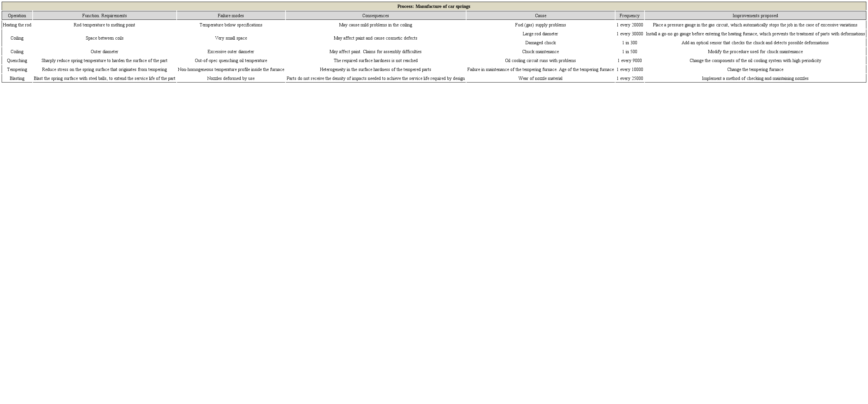
Task: Click the 'Wear of nozzle material' cell
Action: [x=540, y=79]
